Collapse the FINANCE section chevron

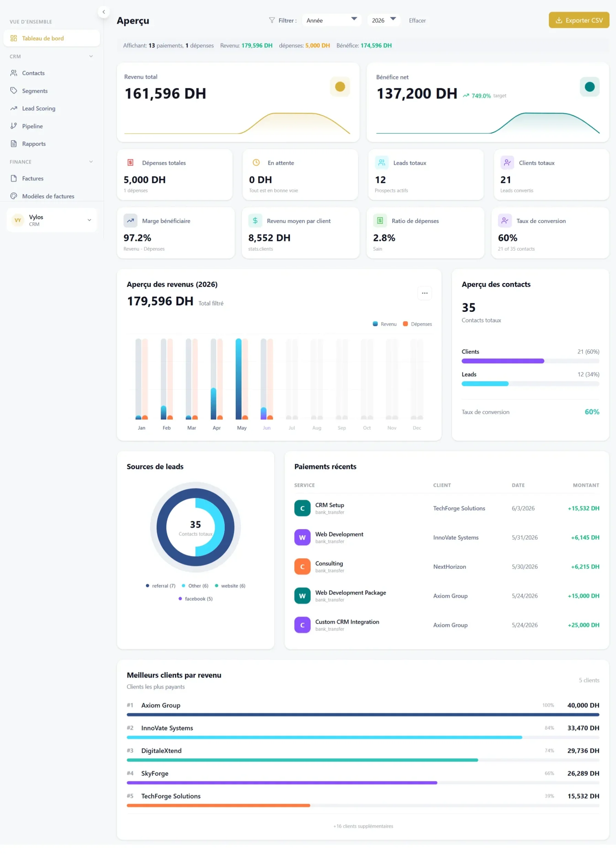pyautogui.click(x=91, y=162)
